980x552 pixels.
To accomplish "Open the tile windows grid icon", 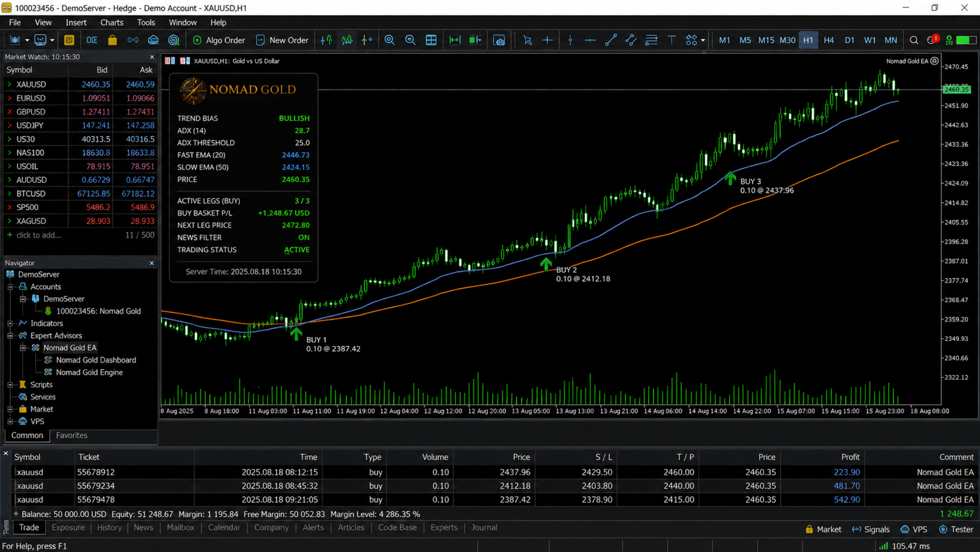I will (x=431, y=40).
